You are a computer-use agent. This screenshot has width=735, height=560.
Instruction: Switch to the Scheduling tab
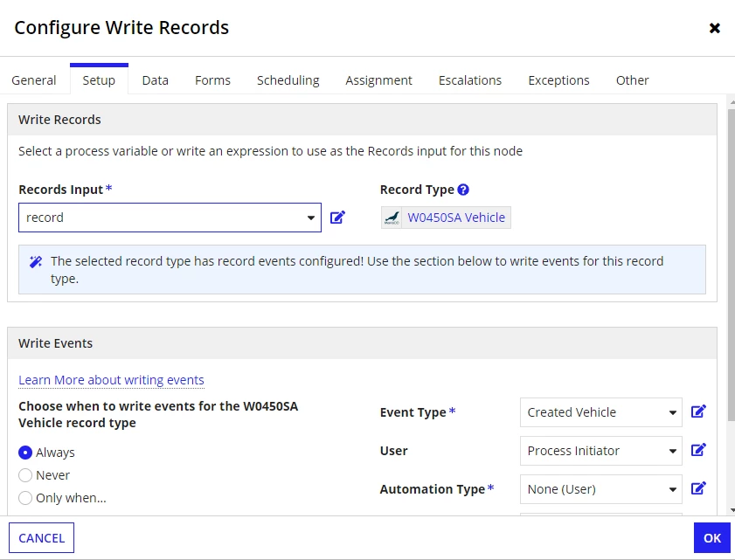[288, 80]
